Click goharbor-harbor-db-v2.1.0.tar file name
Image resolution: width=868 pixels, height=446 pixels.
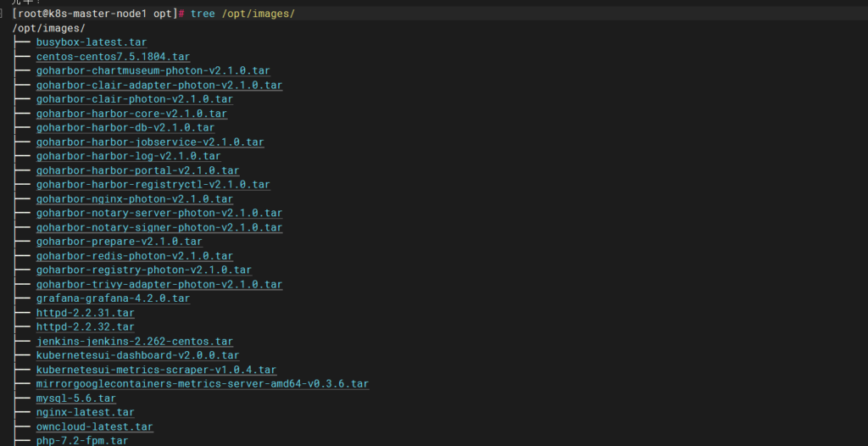[125, 128]
